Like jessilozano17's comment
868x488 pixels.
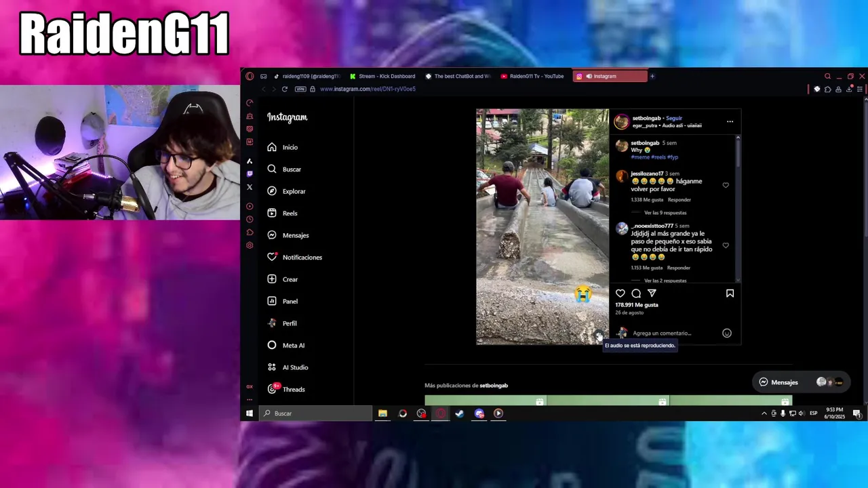click(x=726, y=185)
